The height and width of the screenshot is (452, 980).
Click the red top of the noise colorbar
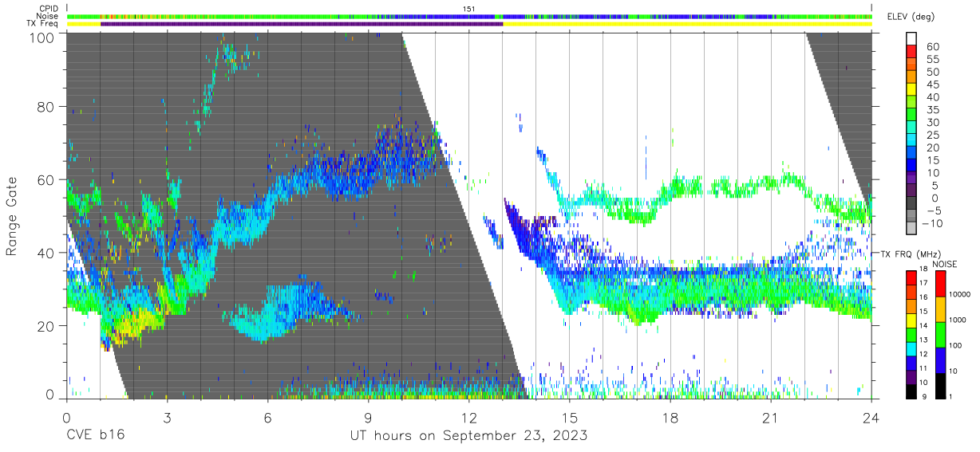[942, 284]
